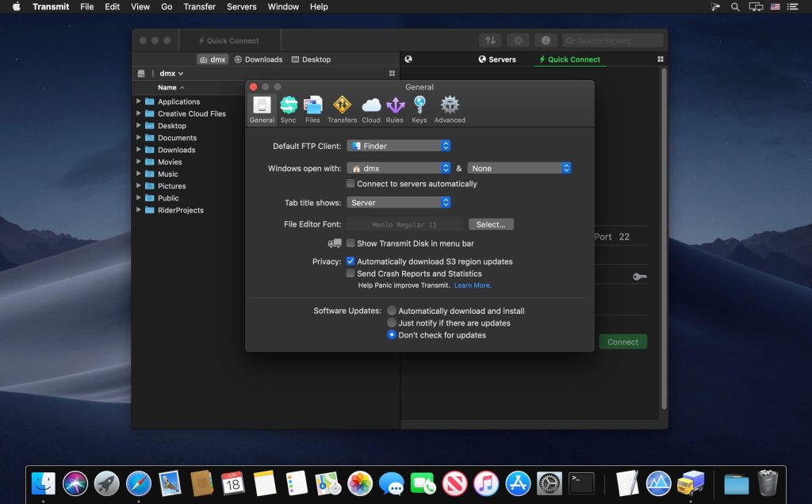The width and height of the screenshot is (812, 504).
Task: Open the second Windows open with dropdown
Action: [x=519, y=167]
